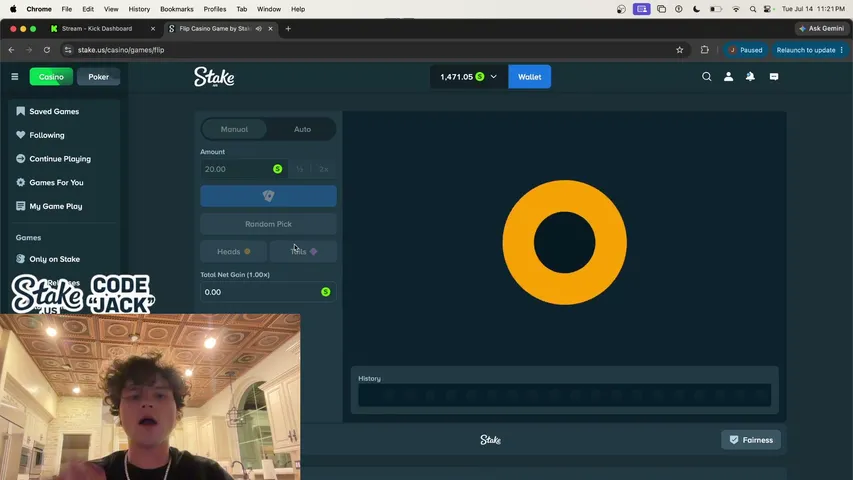Viewport: 853px width, 480px height.
Task: Click the Continue Playing icon
Action: pos(21,159)
